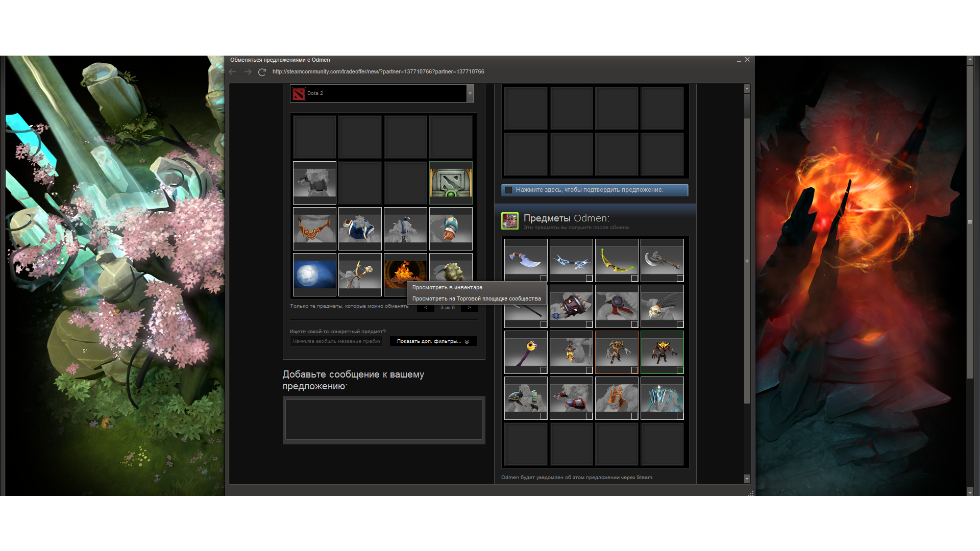Click the yellow knife cosmetic icon
980x551 pixels.
tap(616, 259)
